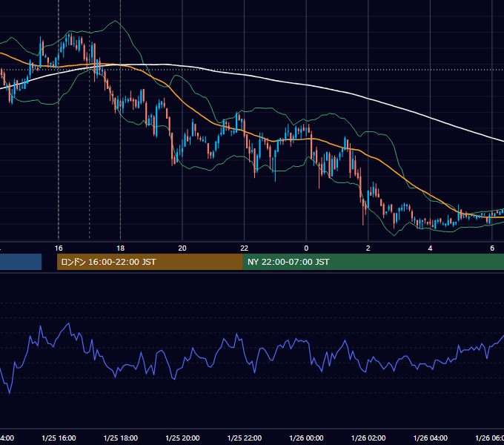This screenshot has width=504, height=445.
Task: Click the 1/25 18:00 date label
Action: point(121,438)
